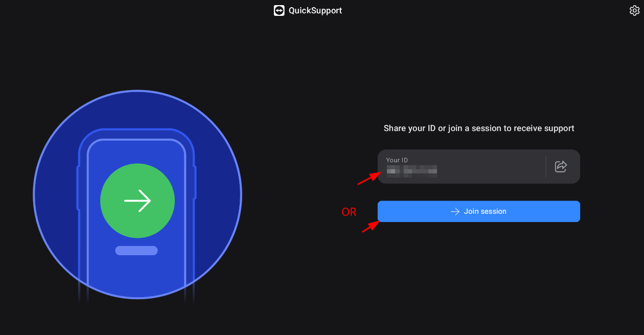
Task: Click the red OR annotation text
Action: [x=349, y=212]
